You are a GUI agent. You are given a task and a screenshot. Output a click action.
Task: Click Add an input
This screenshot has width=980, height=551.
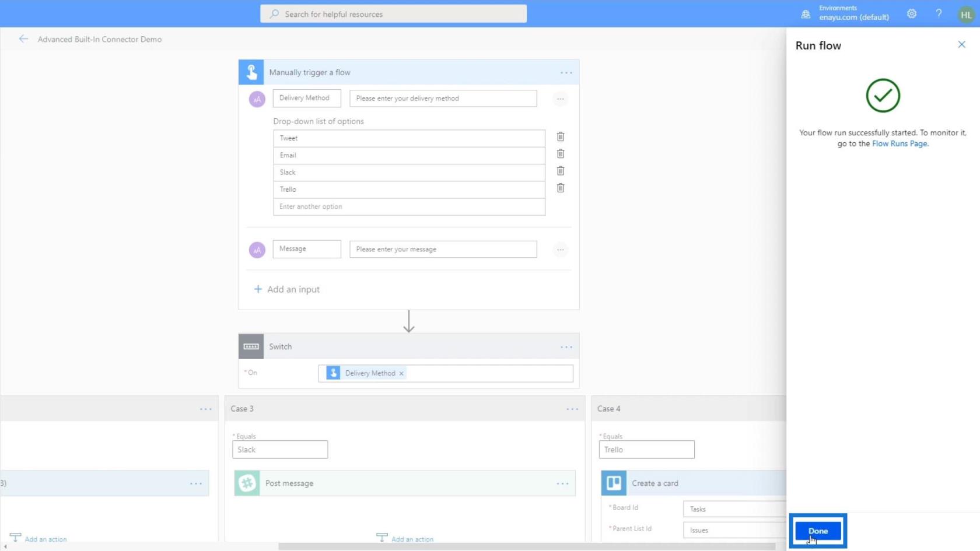pyautogui.click(x=287, y=289)
